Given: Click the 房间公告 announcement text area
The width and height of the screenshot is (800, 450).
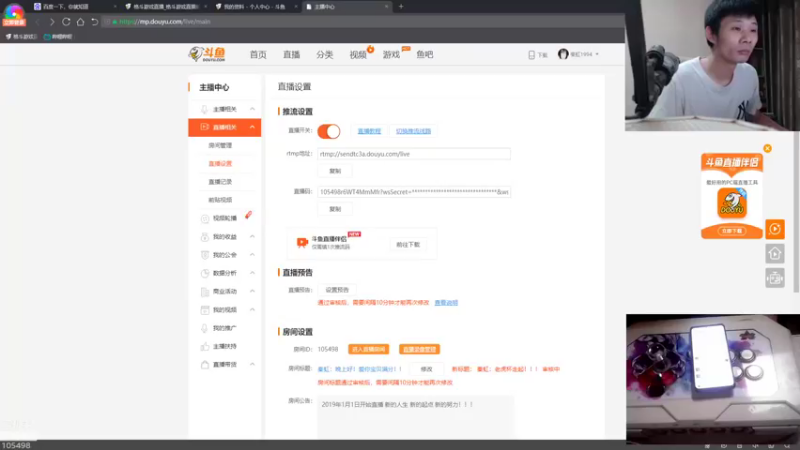Looking at the screenshot, I should pos(415,417).
